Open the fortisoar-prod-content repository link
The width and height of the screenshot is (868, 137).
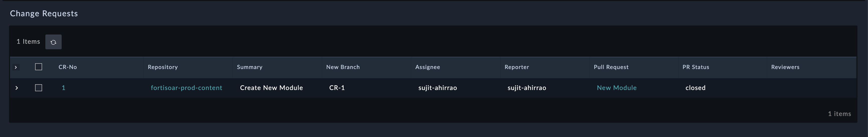[186, 88]
